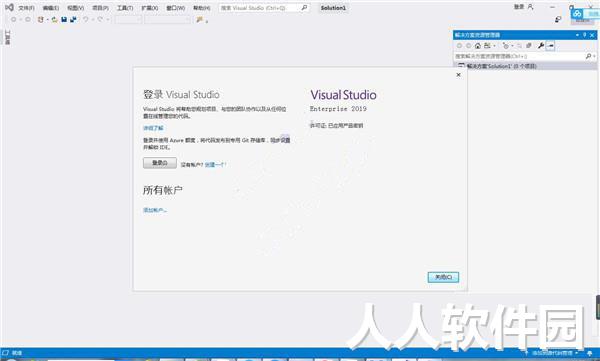Image resolution: width=600 pixels, height=361 pixels.
Task: Toggle Preview Selected Items in Solution Explorer
Action: pos(550,46)
